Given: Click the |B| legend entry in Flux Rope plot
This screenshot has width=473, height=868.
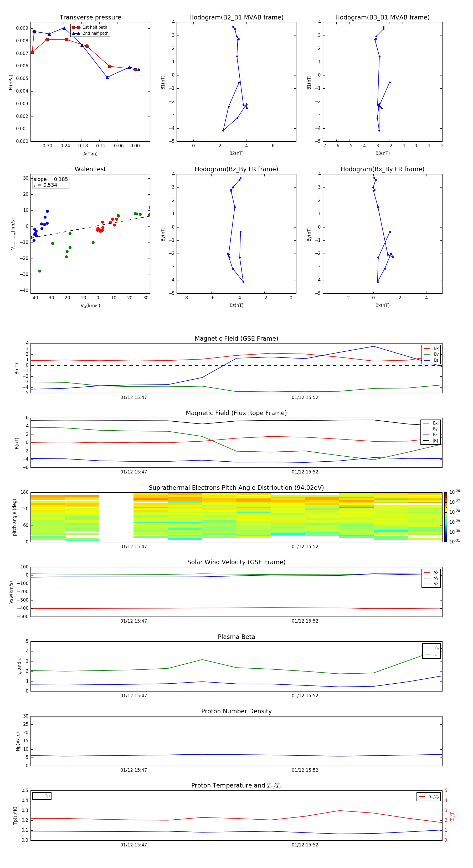Looking at the screenshot, I should point(431,441).
